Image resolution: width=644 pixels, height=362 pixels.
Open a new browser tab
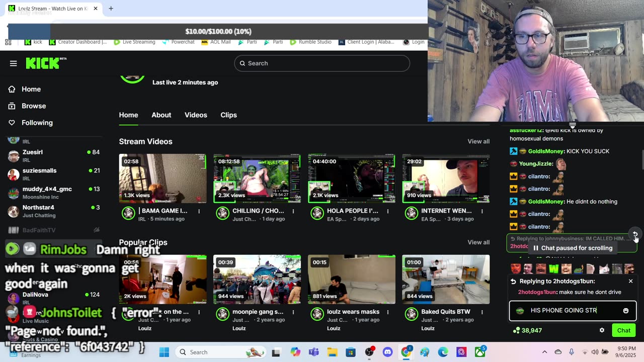click(111, 9)
